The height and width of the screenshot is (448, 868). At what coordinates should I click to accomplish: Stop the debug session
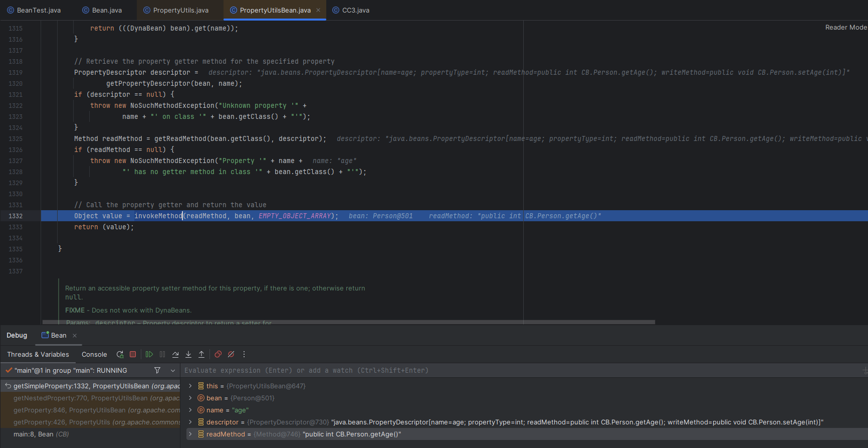coord(133,354)
